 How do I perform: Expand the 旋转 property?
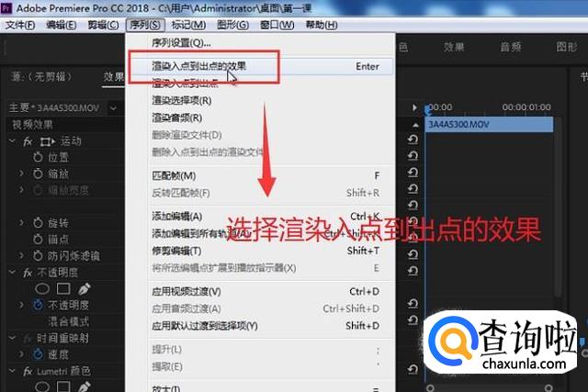coord(21,222)
